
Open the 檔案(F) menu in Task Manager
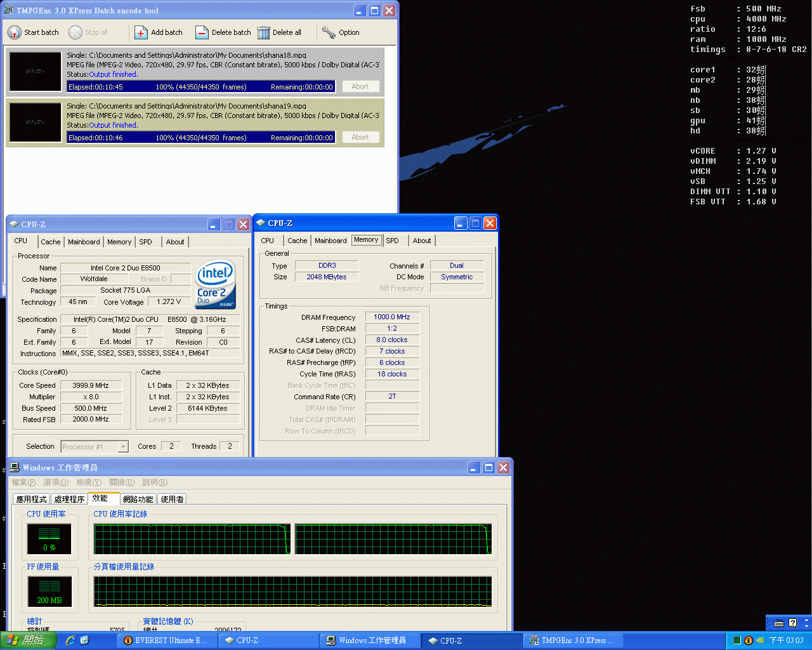tap(23, 482)
